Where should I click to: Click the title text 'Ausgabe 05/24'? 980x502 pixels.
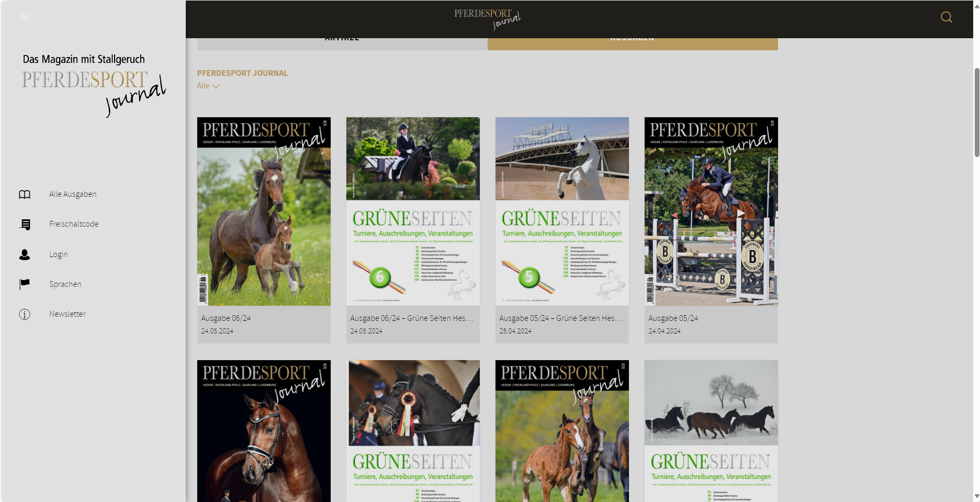tap(673, 318)
